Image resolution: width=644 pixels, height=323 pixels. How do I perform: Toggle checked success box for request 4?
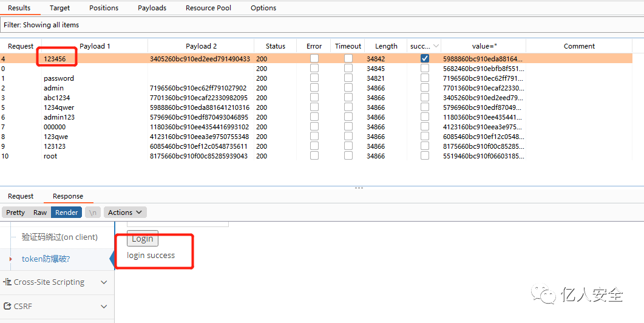click(x=425, y=59)
